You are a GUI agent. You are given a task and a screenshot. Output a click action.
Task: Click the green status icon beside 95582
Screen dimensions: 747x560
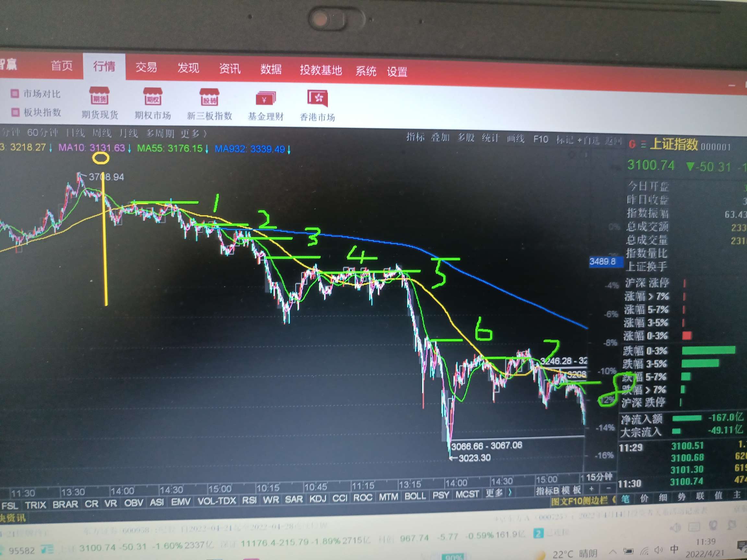click(x=47, y=549)
